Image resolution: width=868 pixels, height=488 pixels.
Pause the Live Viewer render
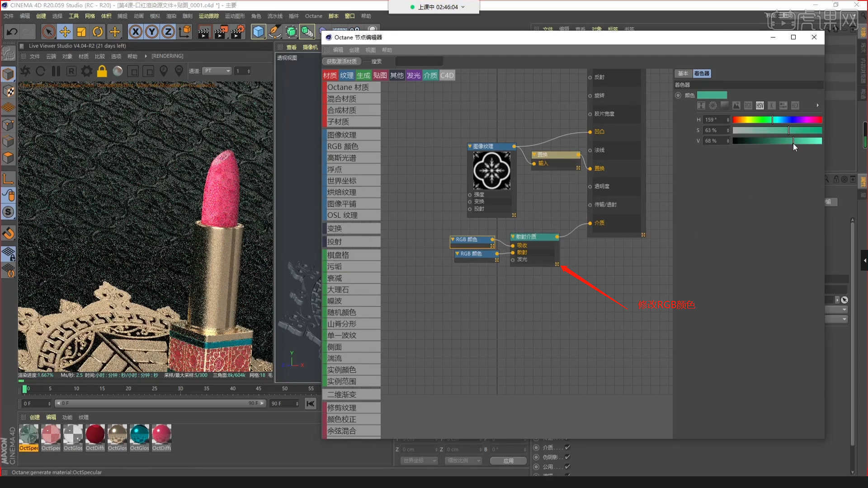[56, 71]
